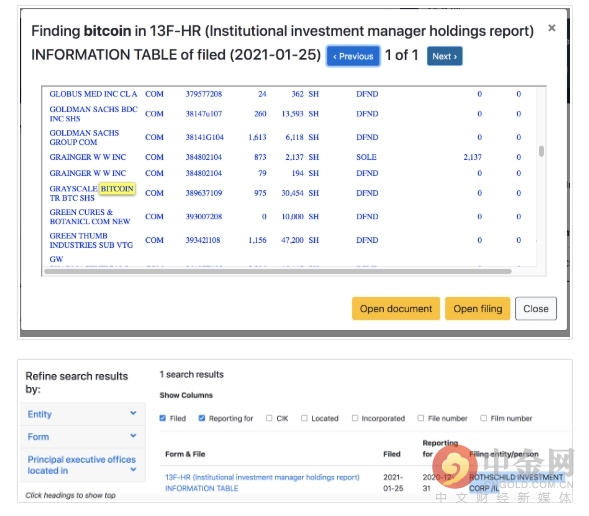Screen dimensions: 589x516
Task: Open filing from the dialog footer
Action: 477,308
